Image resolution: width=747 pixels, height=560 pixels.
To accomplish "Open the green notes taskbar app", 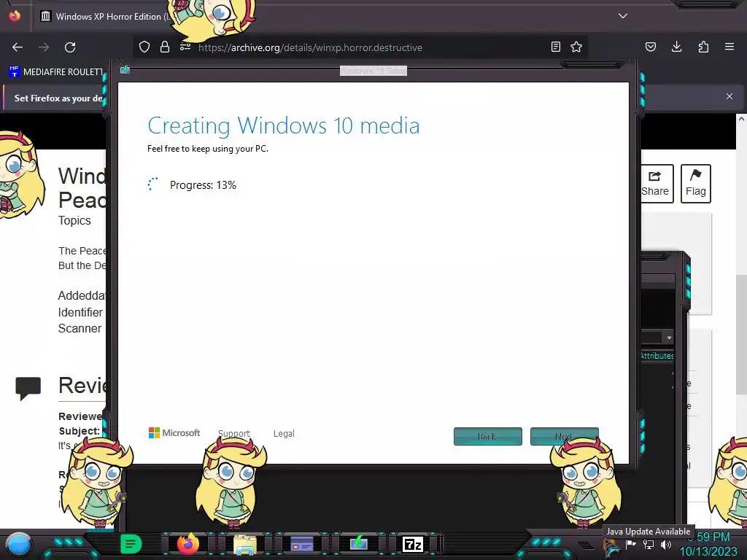I will pyautogui.click(x=131, y=544).
